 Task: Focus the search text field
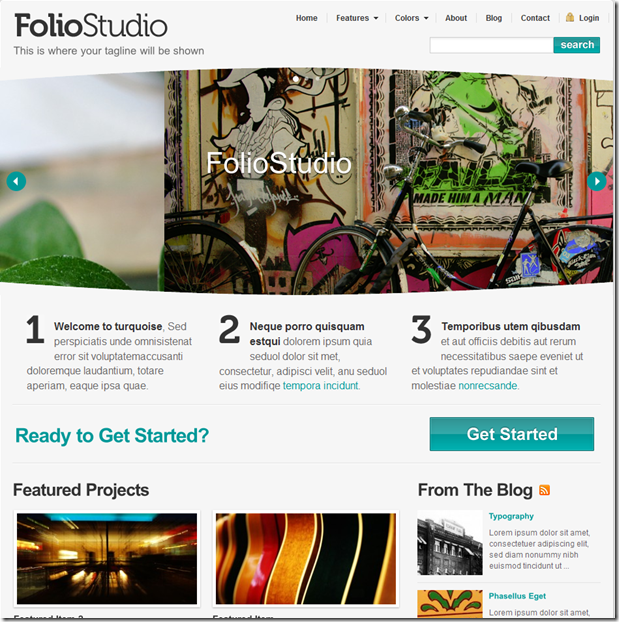coord(492,45)
